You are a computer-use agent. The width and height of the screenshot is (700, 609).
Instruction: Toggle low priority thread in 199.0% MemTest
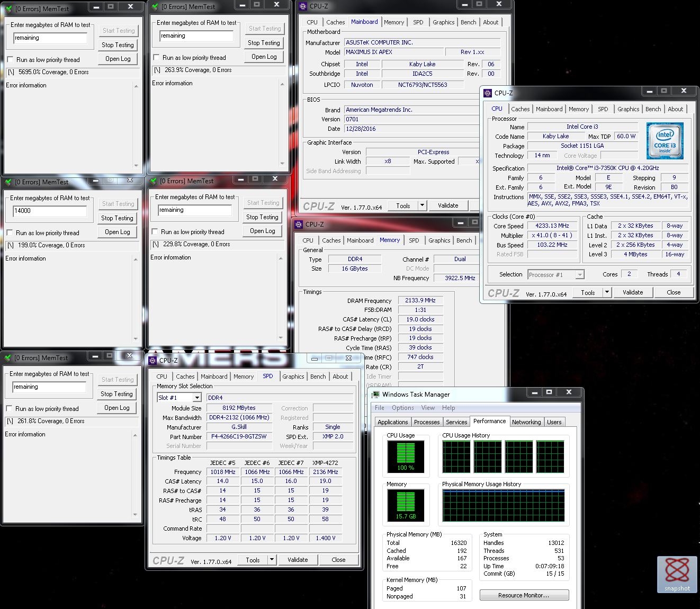click(10, 233)
